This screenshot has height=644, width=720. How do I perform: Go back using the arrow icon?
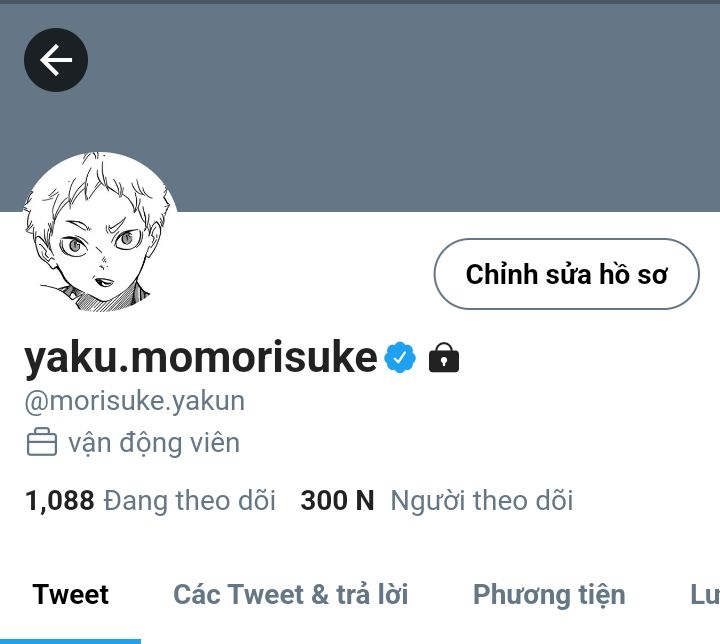pos(56,60)
